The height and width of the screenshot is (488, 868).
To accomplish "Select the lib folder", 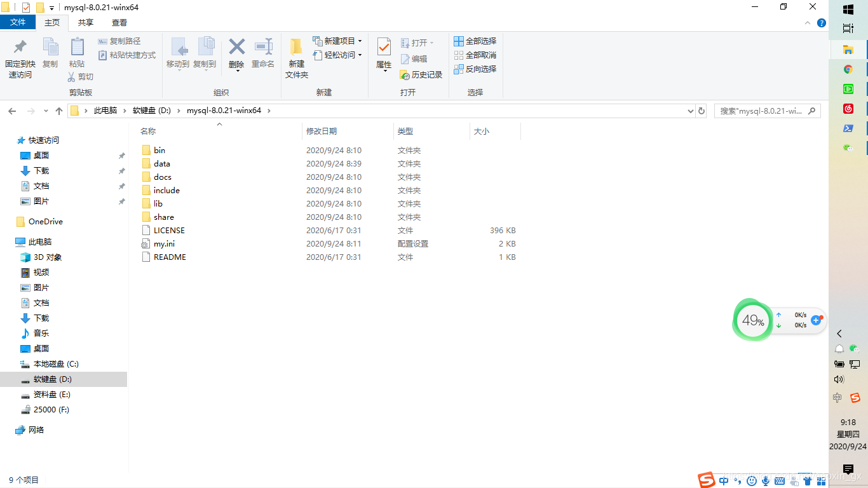I will (158, 204).
